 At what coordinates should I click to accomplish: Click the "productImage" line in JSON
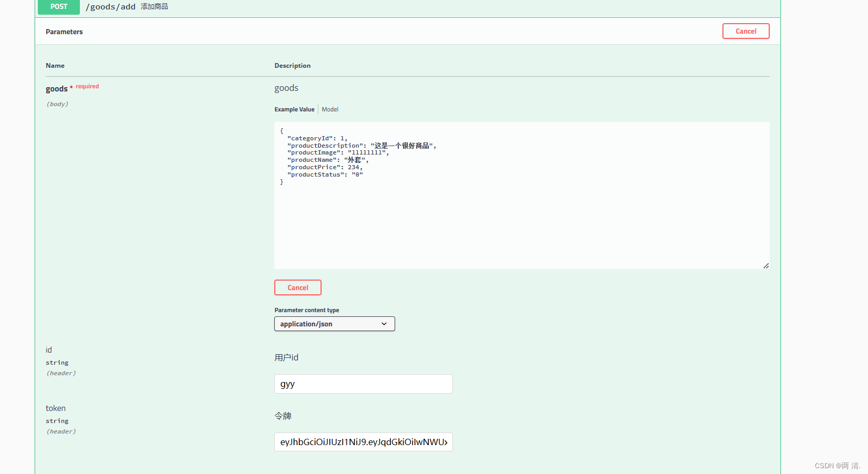[x=338, y=152]
